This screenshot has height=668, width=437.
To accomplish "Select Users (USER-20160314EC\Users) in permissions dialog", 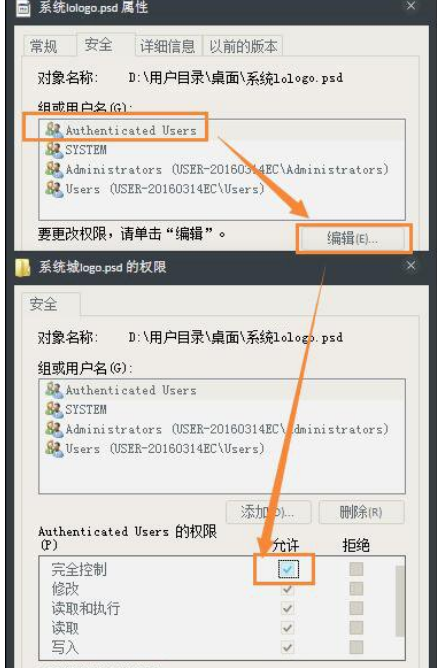I will tap(165, 449).
